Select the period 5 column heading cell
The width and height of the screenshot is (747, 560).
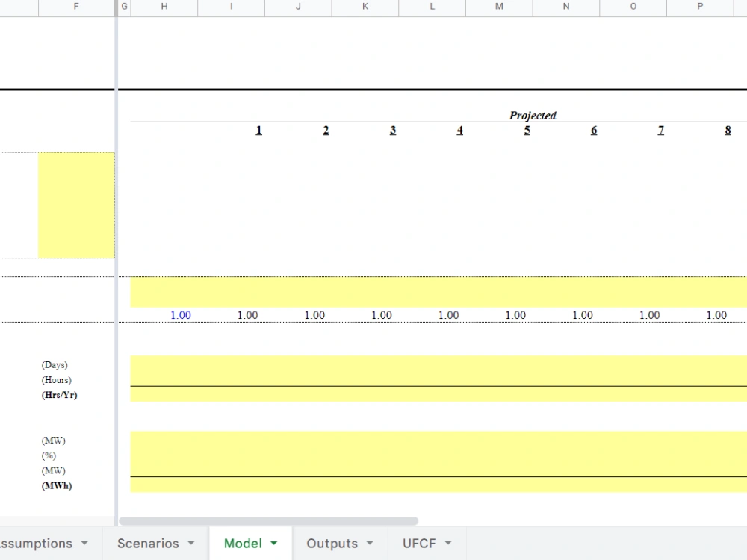(527, 130)
